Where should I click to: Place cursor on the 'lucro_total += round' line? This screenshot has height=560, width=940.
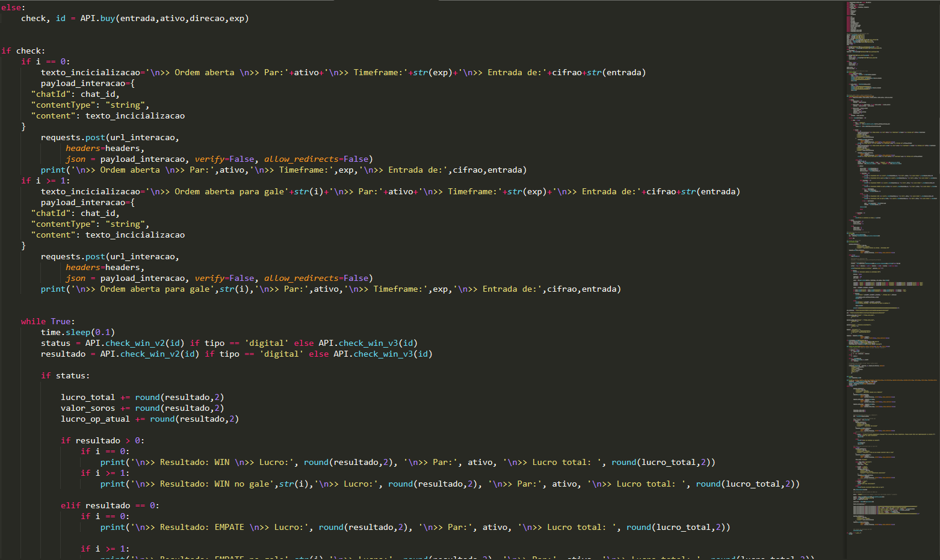click(x=142, y=398)
